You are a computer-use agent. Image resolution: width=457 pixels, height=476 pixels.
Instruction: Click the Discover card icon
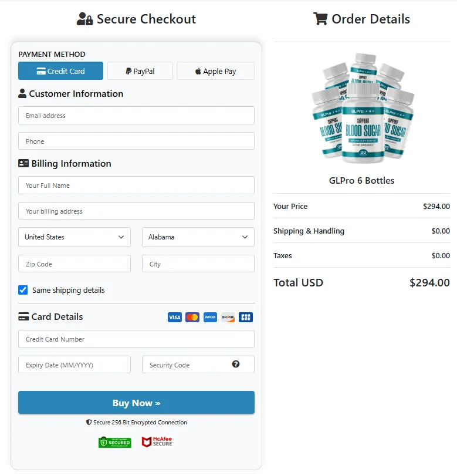228,317
